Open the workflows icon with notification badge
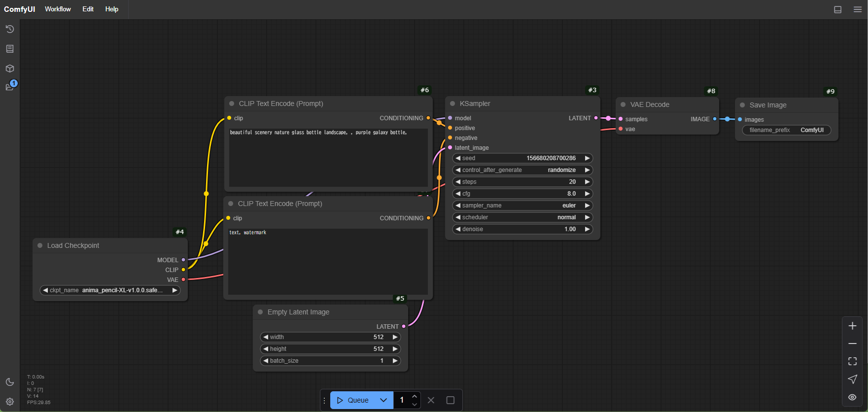This screenshot has width=868, height=412. [x=10, y=87]
